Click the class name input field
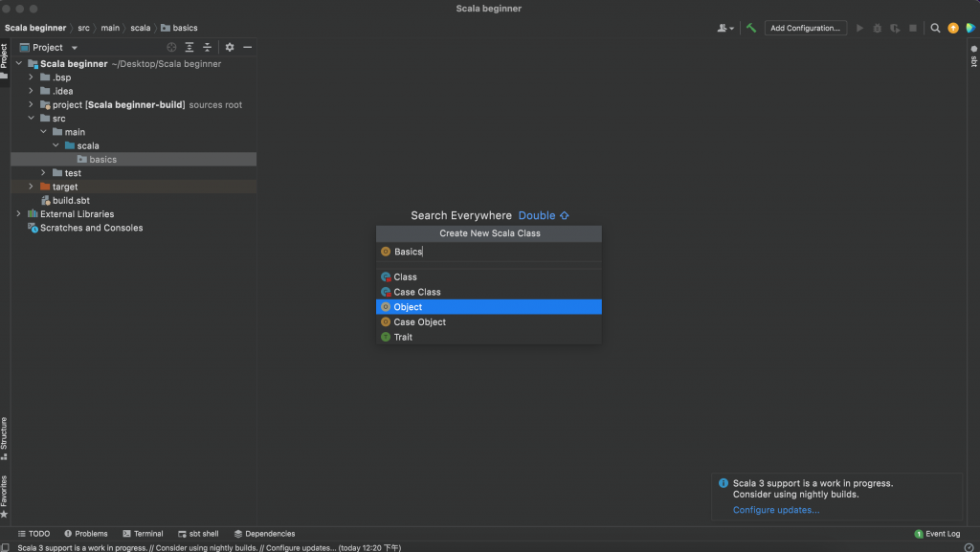 click(x=489, y=252)
